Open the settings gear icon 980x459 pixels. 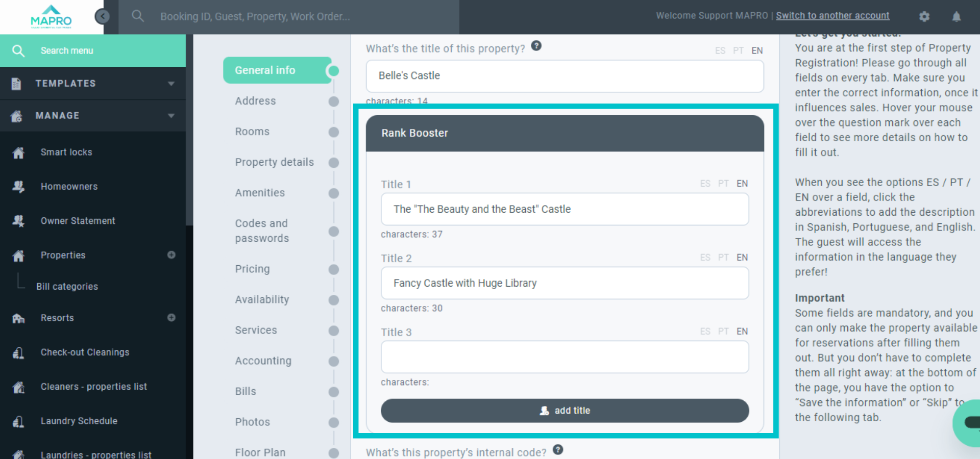tap(924, 16)
